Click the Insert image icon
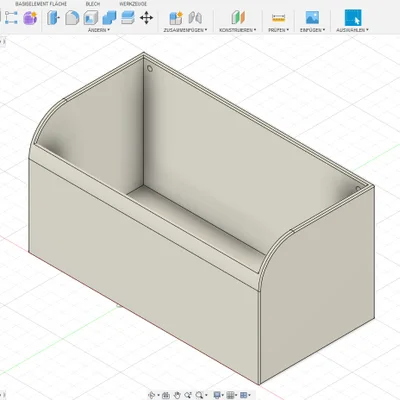Image resolution: width=400 pixels, height=400 pixels. click(x=312, y=17)
